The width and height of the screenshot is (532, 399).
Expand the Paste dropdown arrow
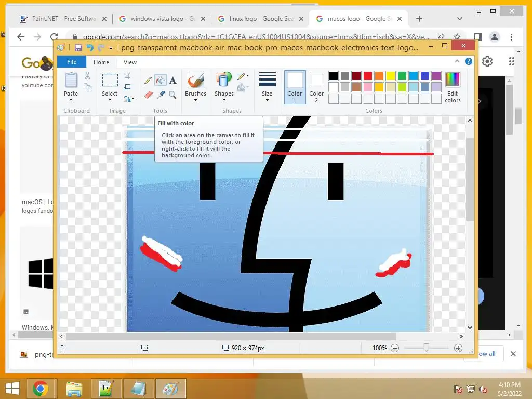[x=71, y=100]
